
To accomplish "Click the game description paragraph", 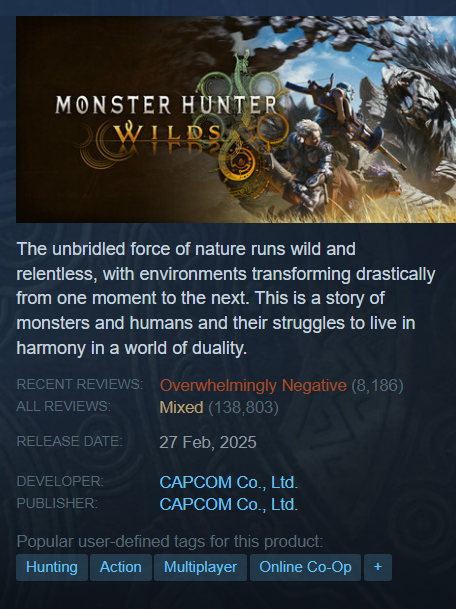I will (x=226, y=298).
